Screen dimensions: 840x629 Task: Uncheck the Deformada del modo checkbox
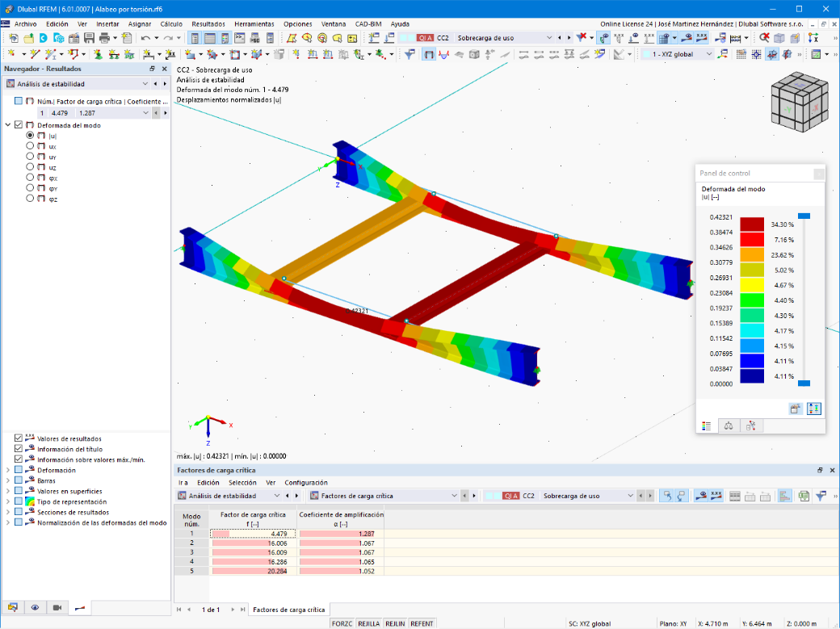coord(19,125)
